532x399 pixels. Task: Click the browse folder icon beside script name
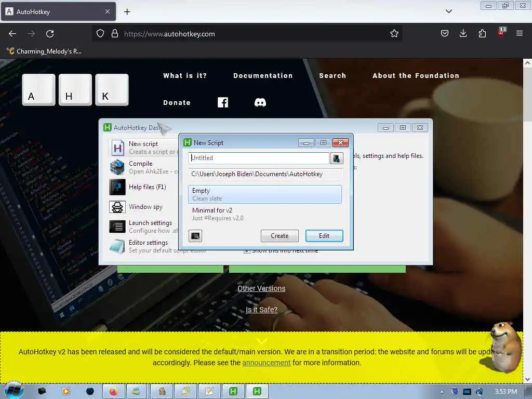tap(337, 158)
